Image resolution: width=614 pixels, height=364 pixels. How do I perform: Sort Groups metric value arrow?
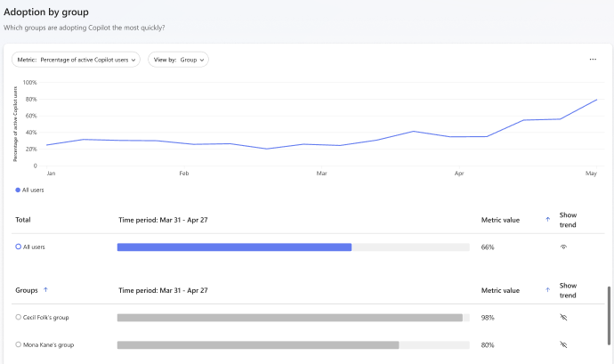click(546, 290)
